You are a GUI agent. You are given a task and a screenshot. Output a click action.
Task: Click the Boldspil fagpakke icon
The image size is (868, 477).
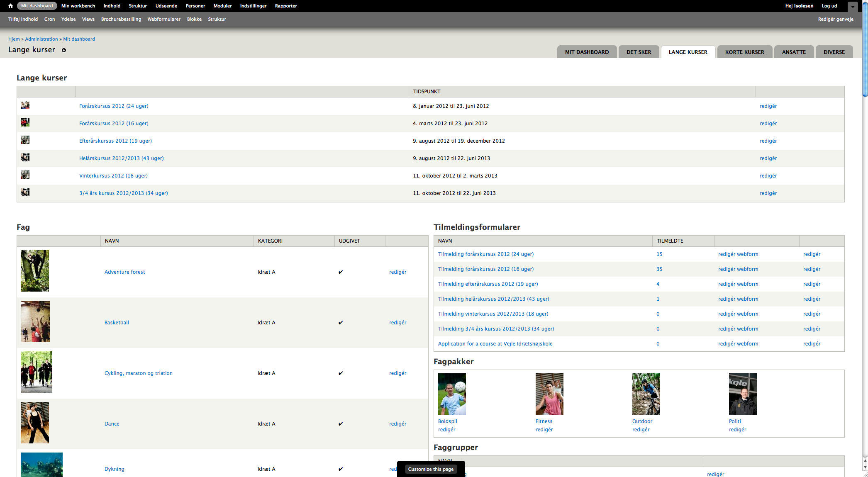(x=452, y=394)
